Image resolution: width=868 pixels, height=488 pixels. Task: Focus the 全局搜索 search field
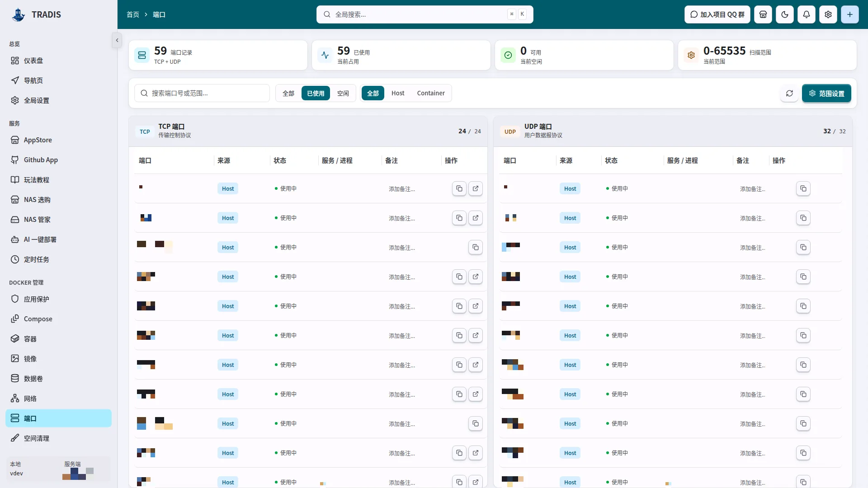[x=425, y=14]
